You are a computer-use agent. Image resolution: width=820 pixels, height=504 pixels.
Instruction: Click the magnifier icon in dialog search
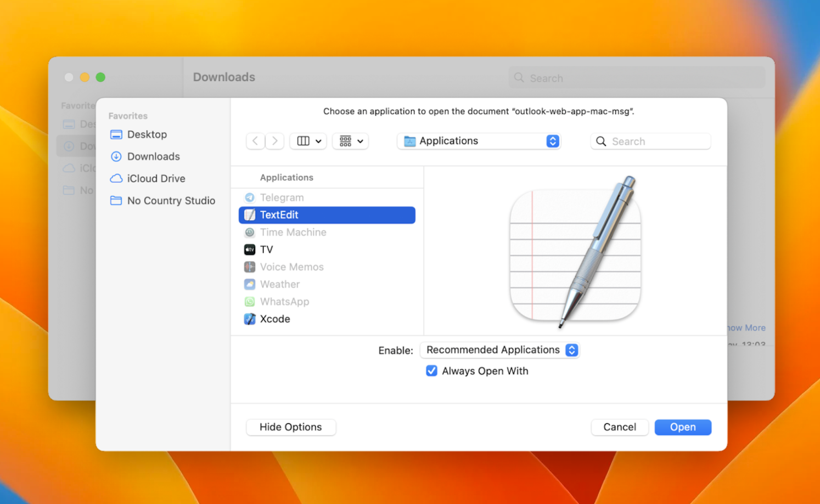pyautogui.click(x=602, y=141)
